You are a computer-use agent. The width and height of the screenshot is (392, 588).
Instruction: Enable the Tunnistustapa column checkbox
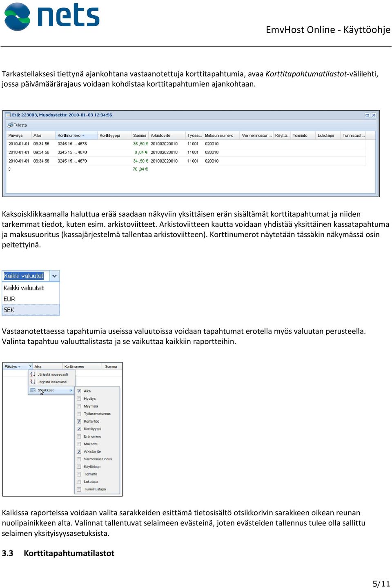pyautogui.click(x=79, y=490)
